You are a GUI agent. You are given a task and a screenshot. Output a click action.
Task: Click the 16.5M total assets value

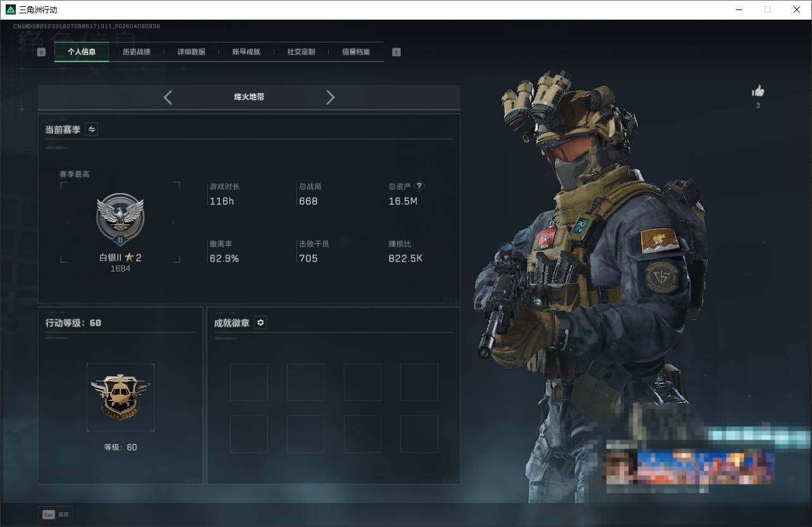tap(403, 201)
